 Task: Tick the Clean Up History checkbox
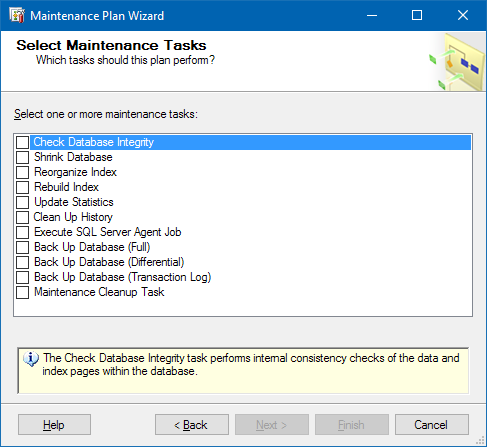click(x=23, y=217)
